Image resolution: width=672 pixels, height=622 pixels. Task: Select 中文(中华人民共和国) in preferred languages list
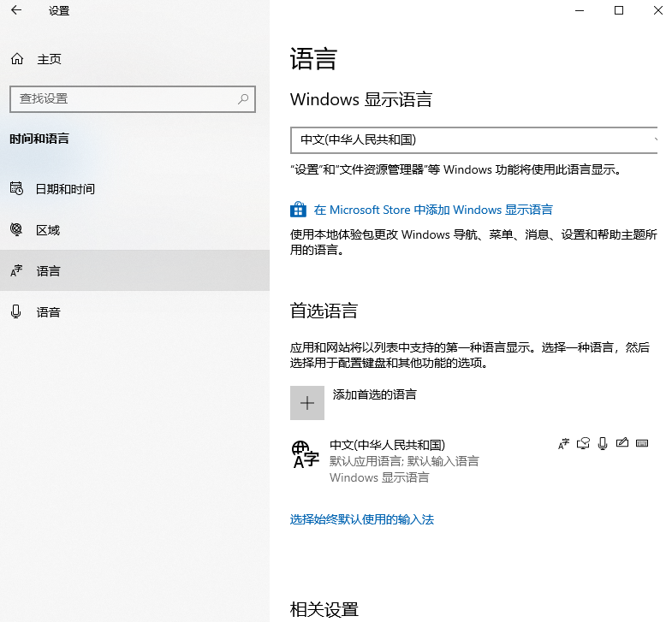click(387, 445)
